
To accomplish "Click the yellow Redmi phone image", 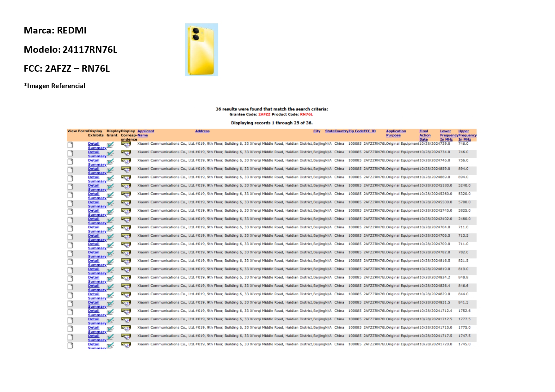I will pos(201,50).
